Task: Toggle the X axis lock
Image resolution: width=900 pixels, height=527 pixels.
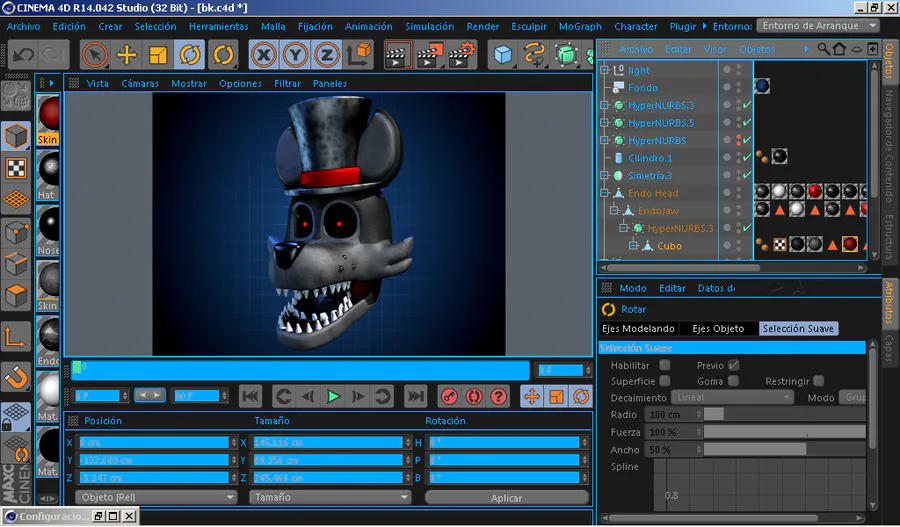Action: tap(263, 55)
